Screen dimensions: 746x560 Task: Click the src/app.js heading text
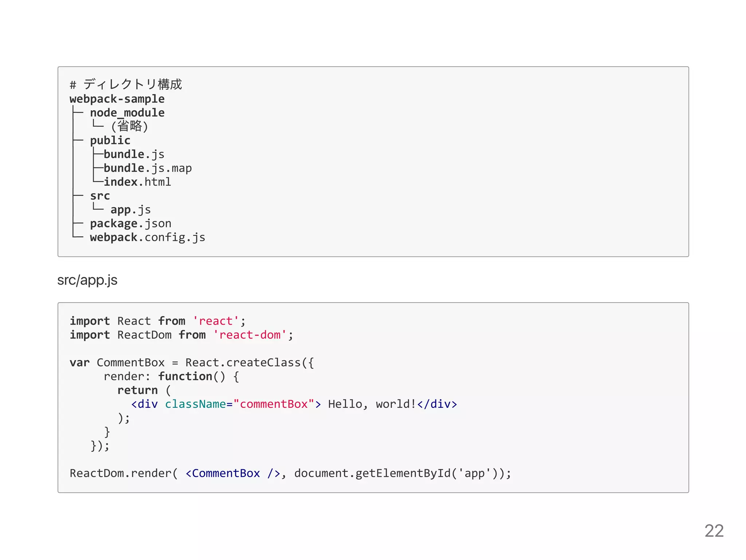[x=87, y=280]
